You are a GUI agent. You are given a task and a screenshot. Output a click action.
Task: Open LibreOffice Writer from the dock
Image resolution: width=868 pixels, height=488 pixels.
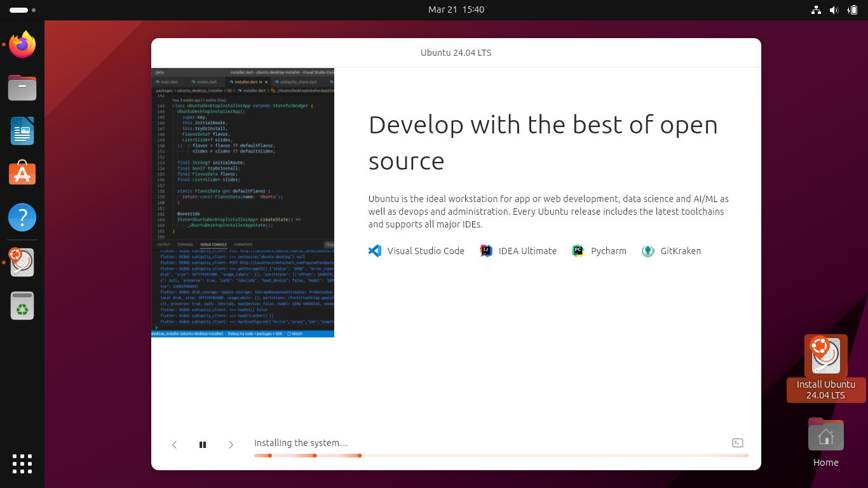tap(22, 131)
